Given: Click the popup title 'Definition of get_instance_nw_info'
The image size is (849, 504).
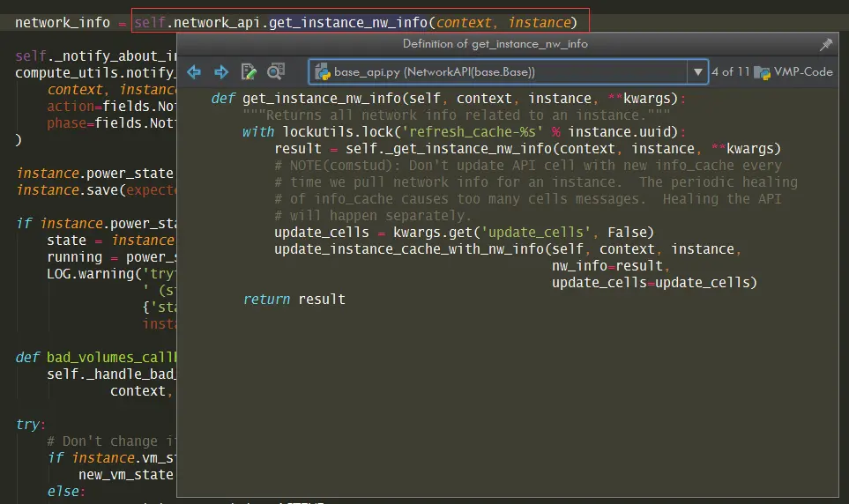Looking at the screenshot, I should coord(495,44).
